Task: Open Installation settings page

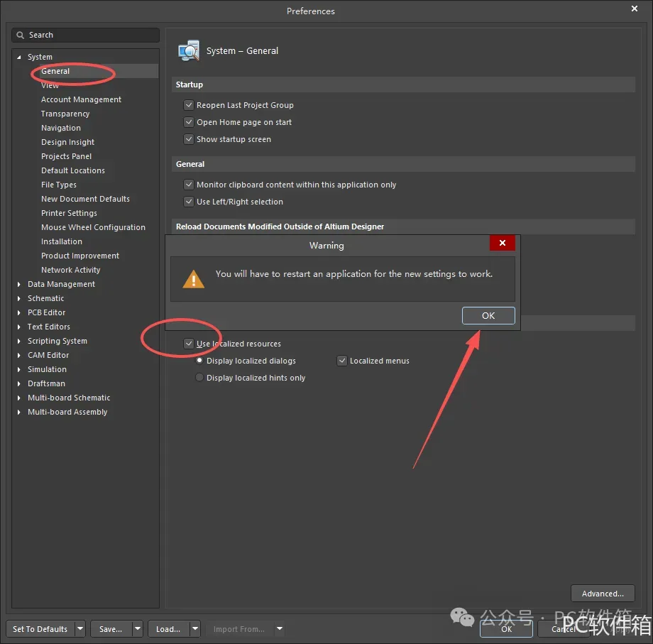Action: (x=62, y=241)
